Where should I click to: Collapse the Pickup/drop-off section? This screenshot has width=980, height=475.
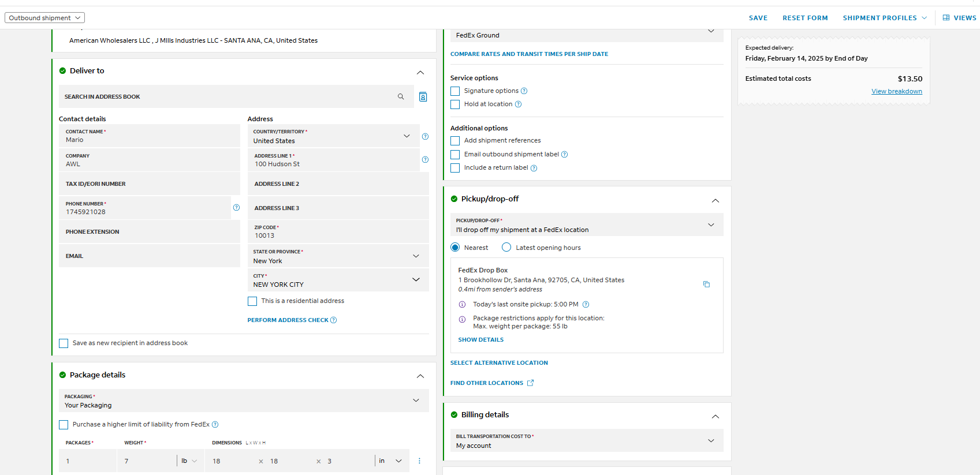point(716,201)
